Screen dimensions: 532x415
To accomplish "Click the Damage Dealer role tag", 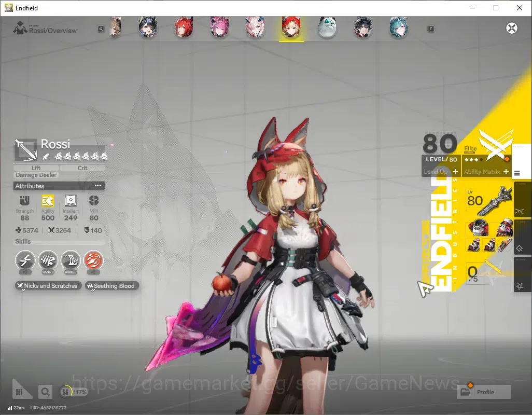I will point(36,175).
